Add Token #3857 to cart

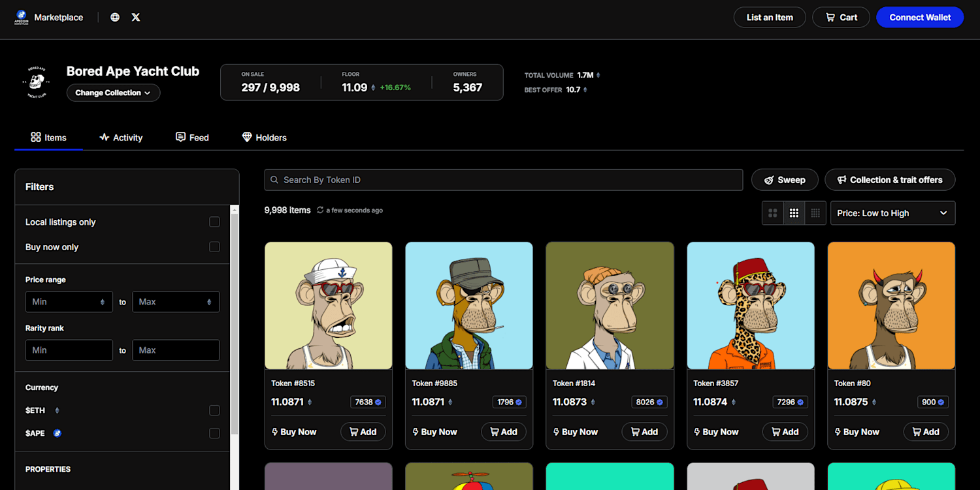tap(785, 432)
